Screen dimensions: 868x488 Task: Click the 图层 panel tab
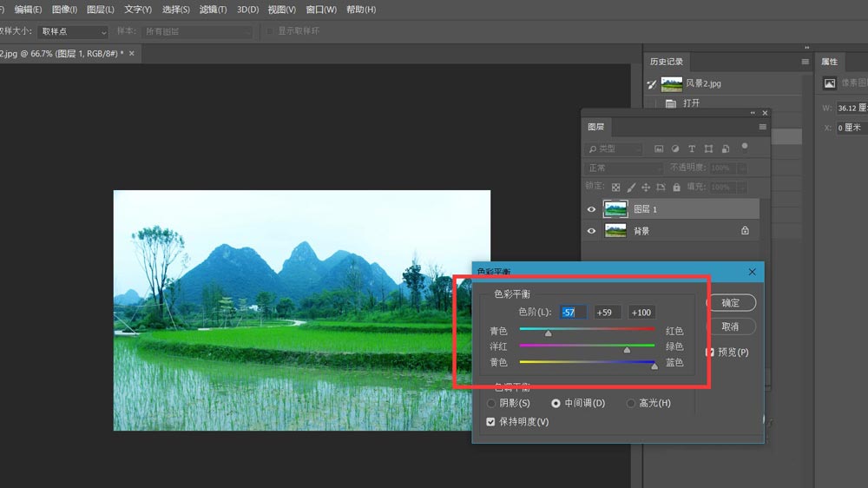[x=595, y=127]
